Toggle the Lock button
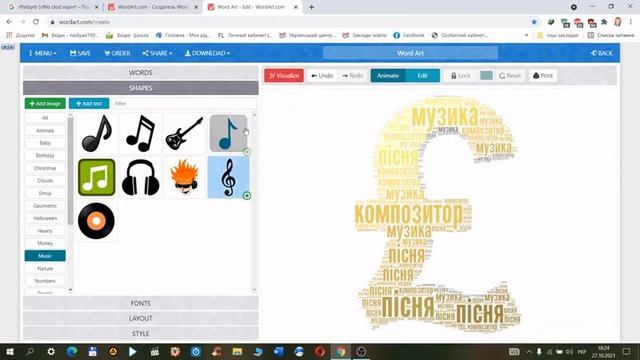Viewport: 640px width, 360px height. click(460, 76)
